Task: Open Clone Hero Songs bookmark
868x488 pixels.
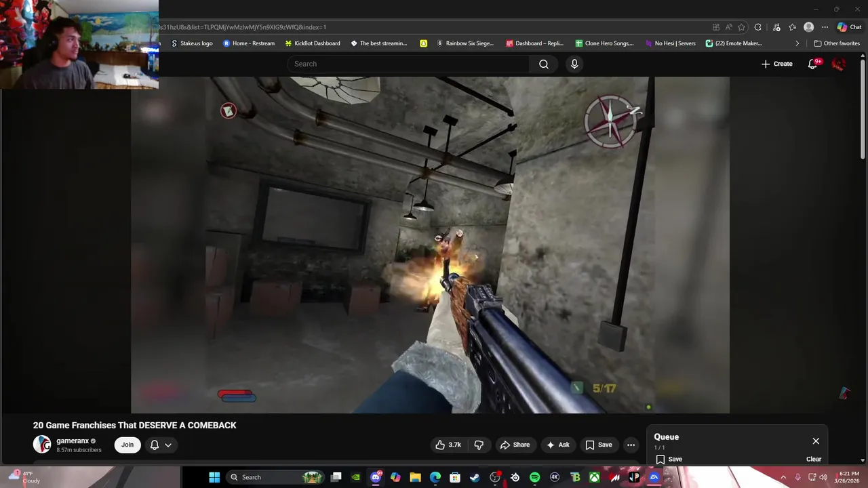Action: (604, 43)
